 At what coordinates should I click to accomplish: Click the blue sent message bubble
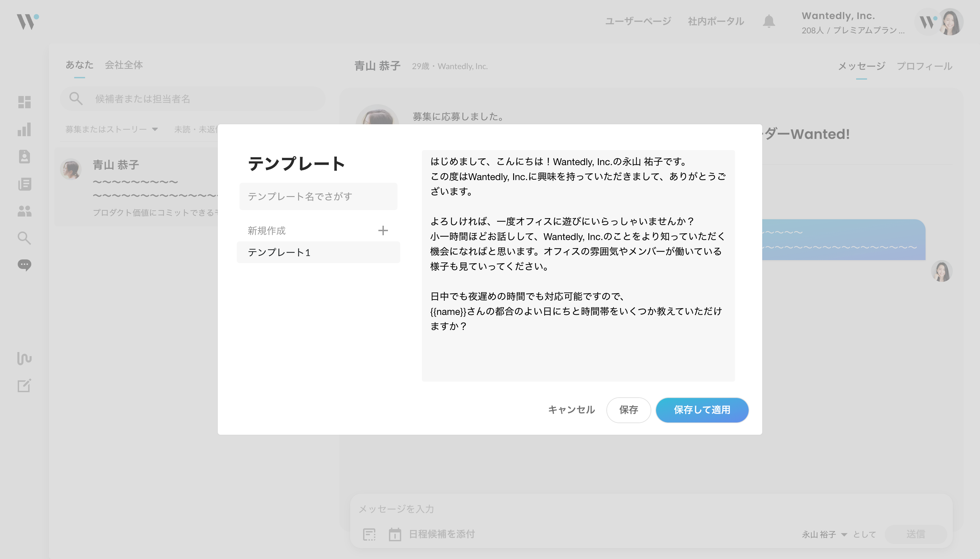point(844,240)
